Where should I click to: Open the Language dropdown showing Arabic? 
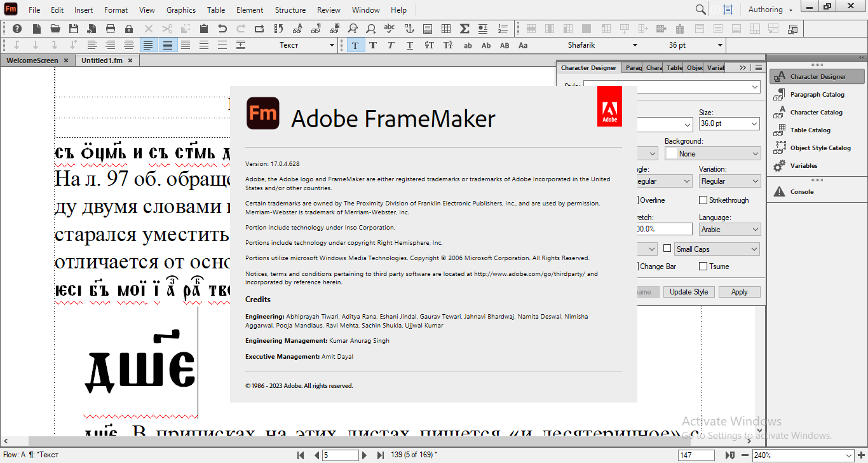click(x=729, y=229)
